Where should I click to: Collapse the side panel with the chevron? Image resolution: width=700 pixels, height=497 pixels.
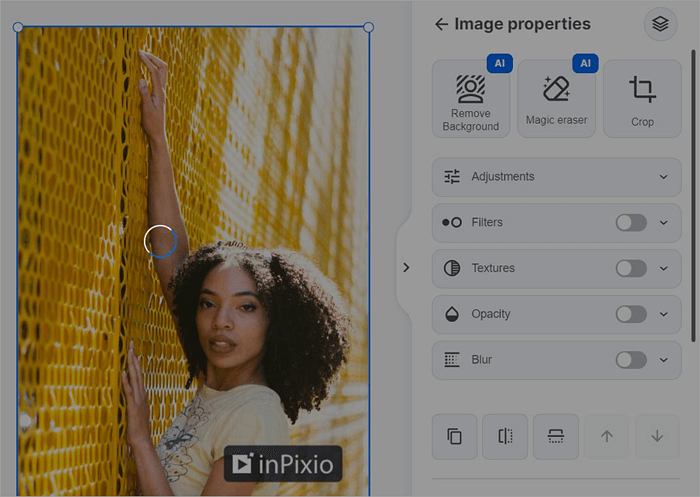coord(406,267)
